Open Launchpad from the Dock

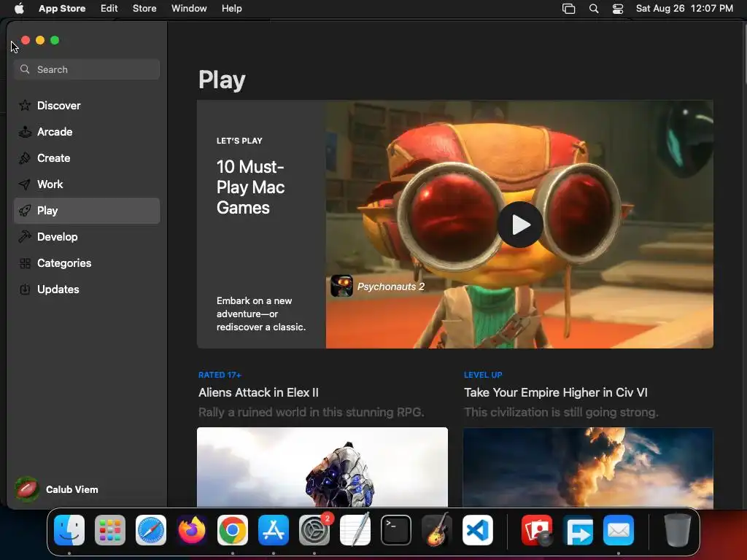[110, 530]
